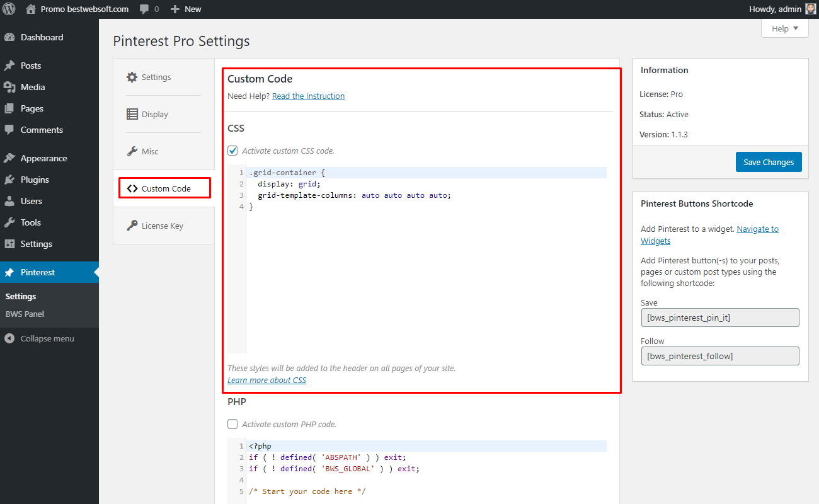Click the Version: 1.1.3 text

coord(663,134)
